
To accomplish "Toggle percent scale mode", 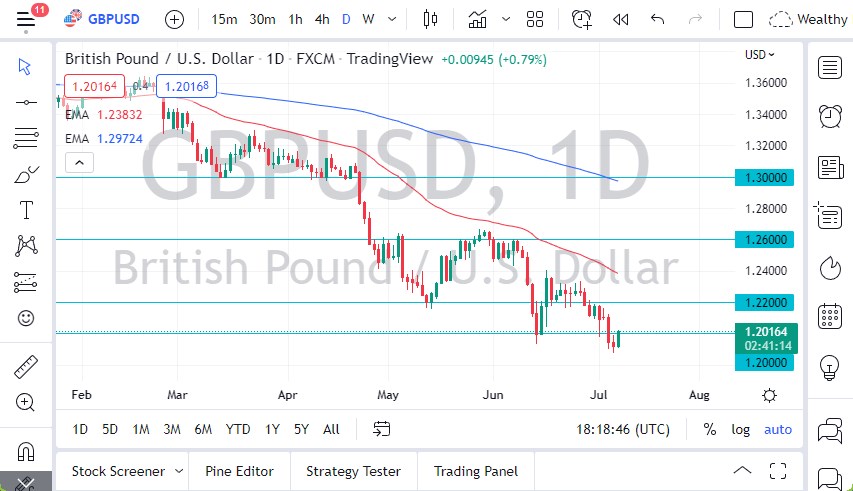I will 709,429.
